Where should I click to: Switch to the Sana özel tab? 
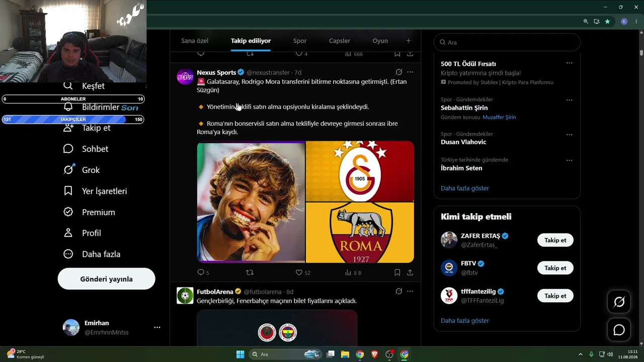coord(195,41)
